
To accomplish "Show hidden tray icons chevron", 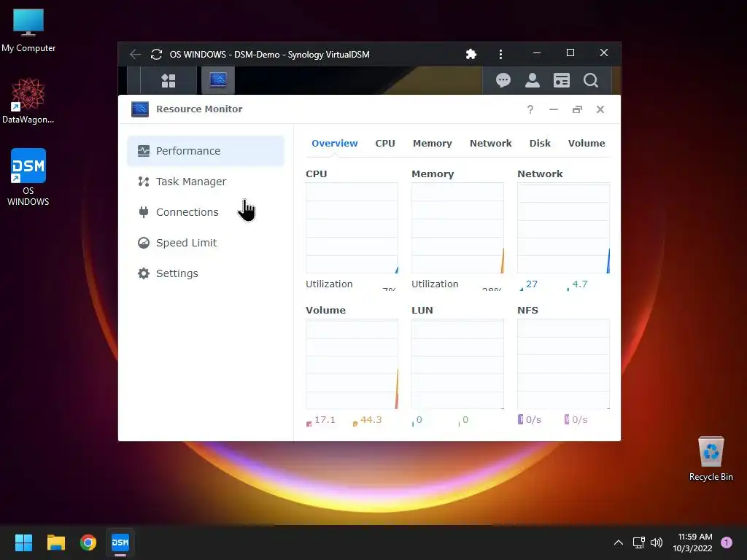I will click(x=619, y=542).
